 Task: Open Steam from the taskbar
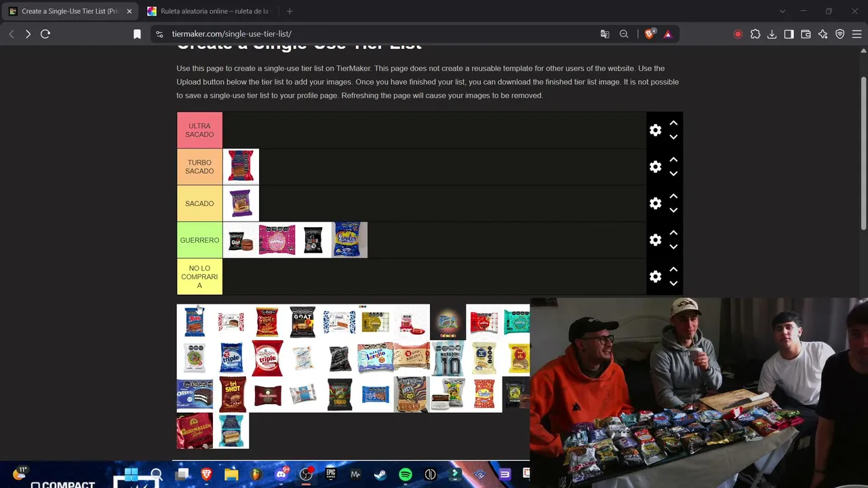tap(380, 474)
